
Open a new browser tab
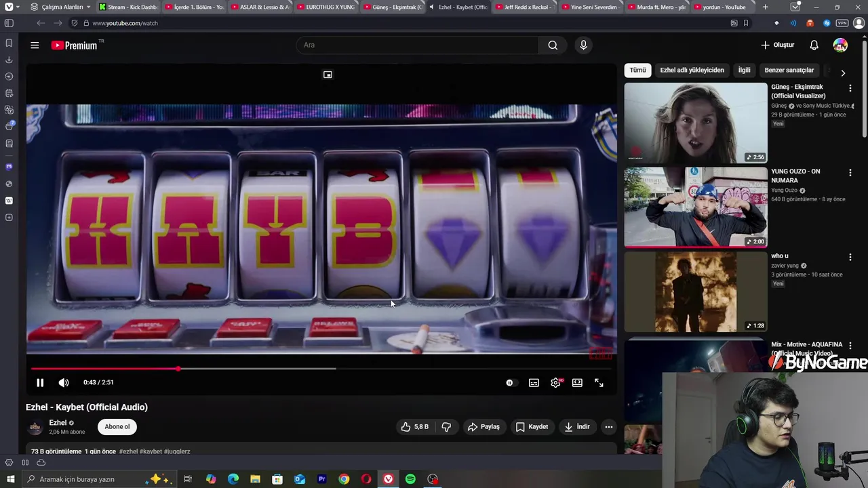pos(766,7)
